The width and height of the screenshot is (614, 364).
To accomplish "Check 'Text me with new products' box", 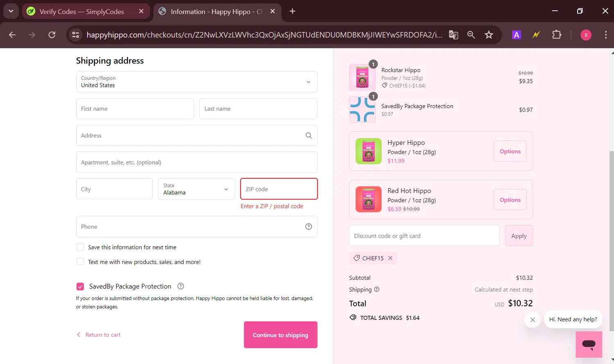I will pos(80,262).
